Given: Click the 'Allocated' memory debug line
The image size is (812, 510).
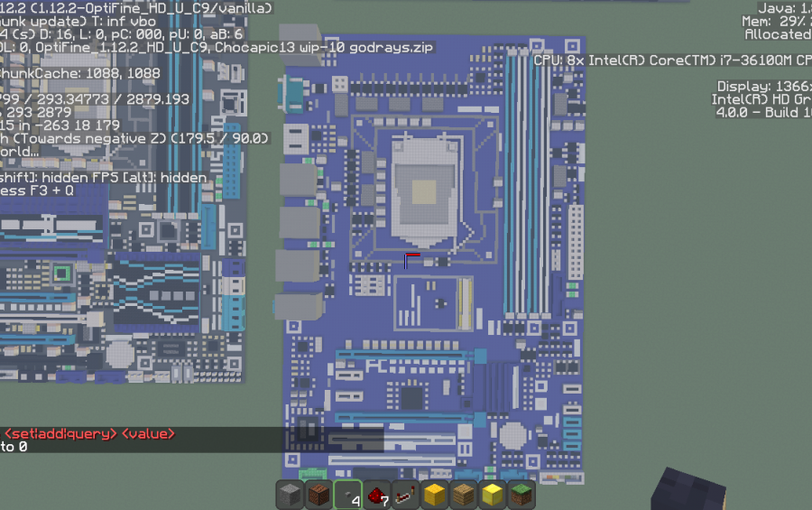Looking at the screenshot, I should pyautogui.click(x=778, y=34).
